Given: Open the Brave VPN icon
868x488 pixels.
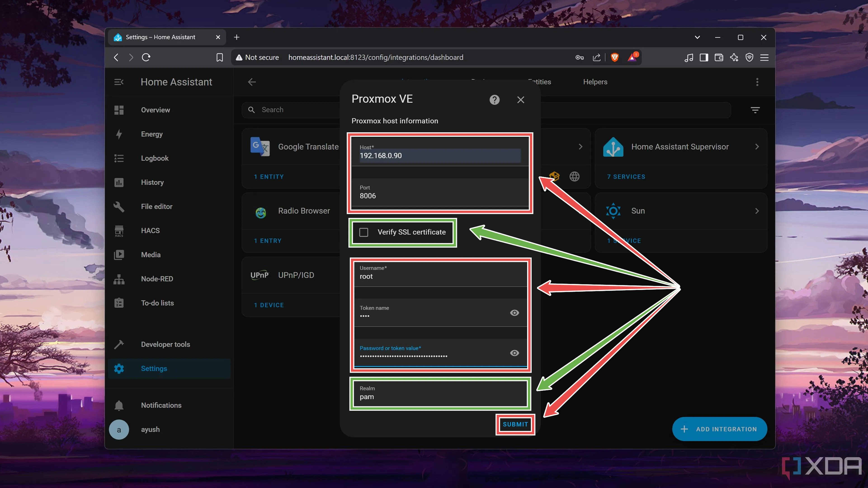Looking at the screenshot, I should 749,57.
